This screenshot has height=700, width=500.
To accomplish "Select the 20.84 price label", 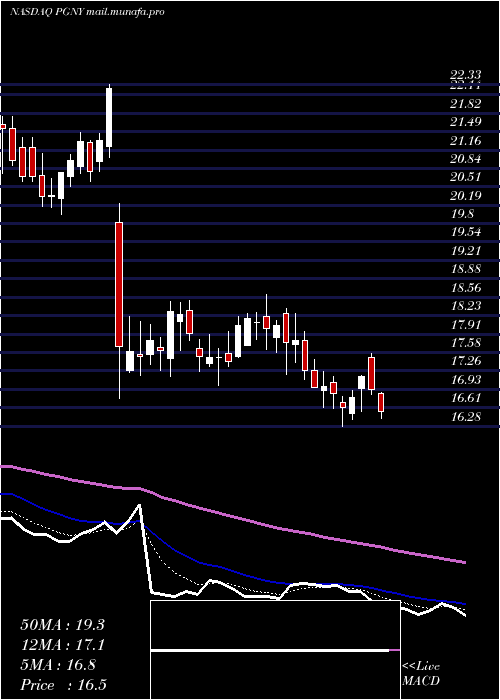I will tap(466, 159).
